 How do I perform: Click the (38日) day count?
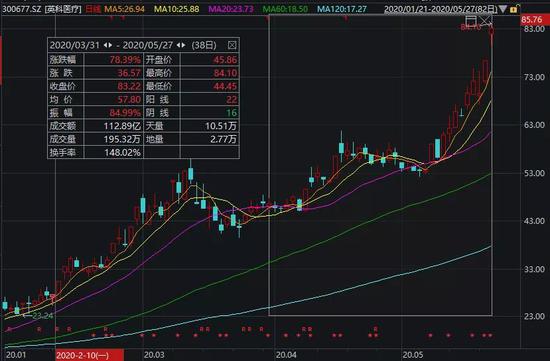pyautogui.click(x=204, y=45)
